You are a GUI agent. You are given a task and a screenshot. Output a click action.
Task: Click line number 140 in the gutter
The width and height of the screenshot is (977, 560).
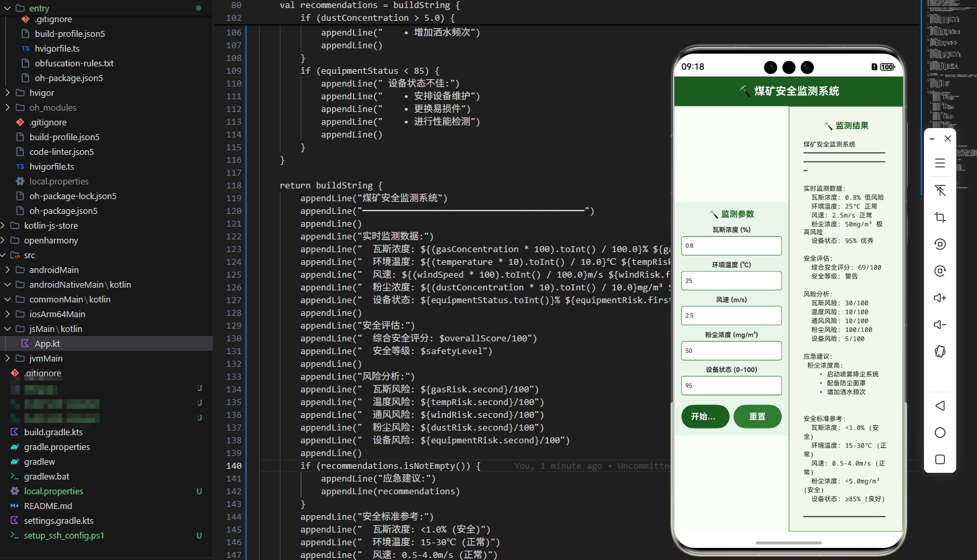(234, 465)
